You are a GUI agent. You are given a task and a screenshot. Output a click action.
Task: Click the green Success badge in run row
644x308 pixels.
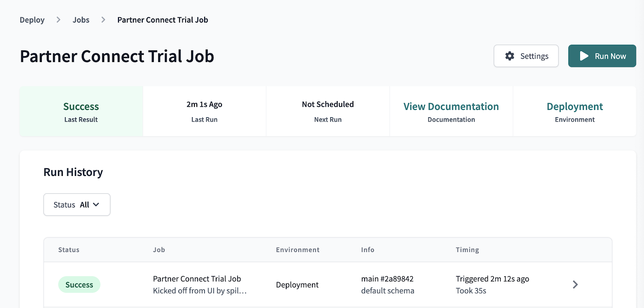tap(79, 285)
